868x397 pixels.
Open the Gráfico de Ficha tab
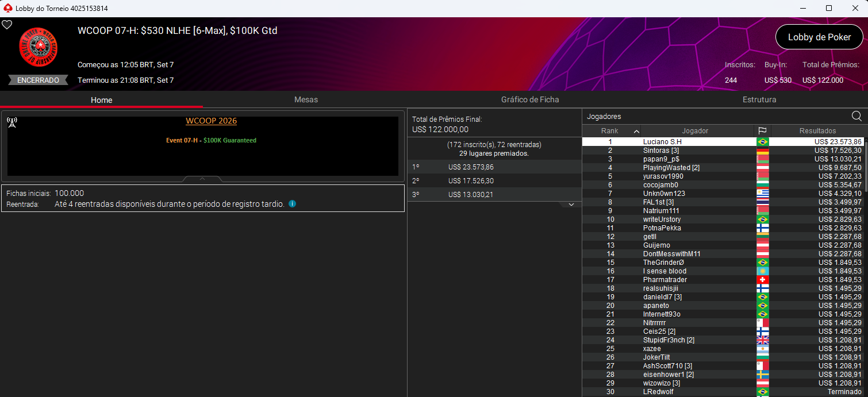coord(530,99)
